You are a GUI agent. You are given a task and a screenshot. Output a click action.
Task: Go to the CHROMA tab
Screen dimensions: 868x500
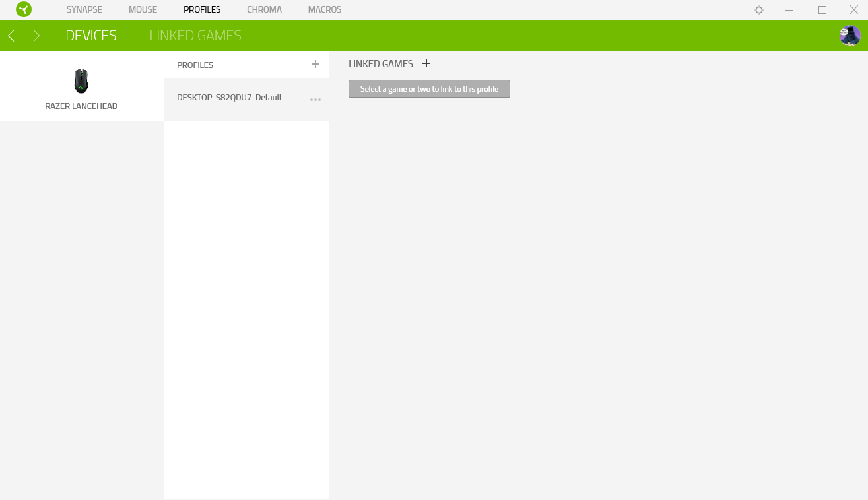tap(264, 10)
